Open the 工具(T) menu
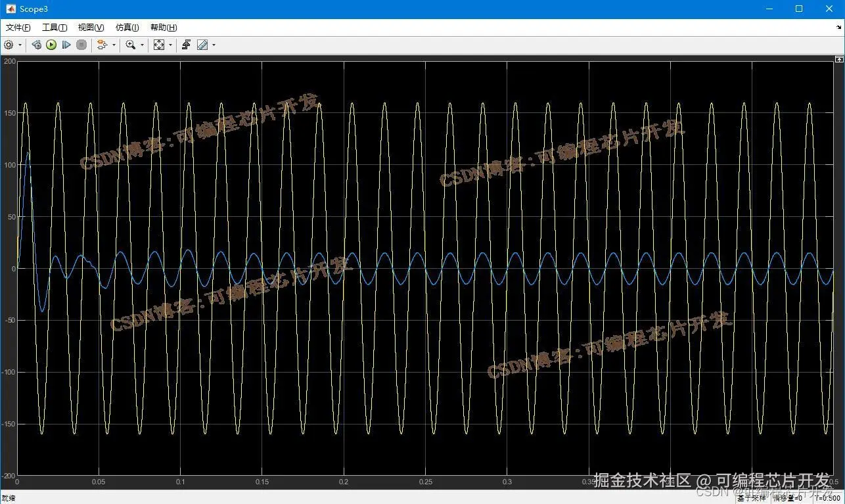The width and height of the screenshot is (845, 504). pos(55,28)
